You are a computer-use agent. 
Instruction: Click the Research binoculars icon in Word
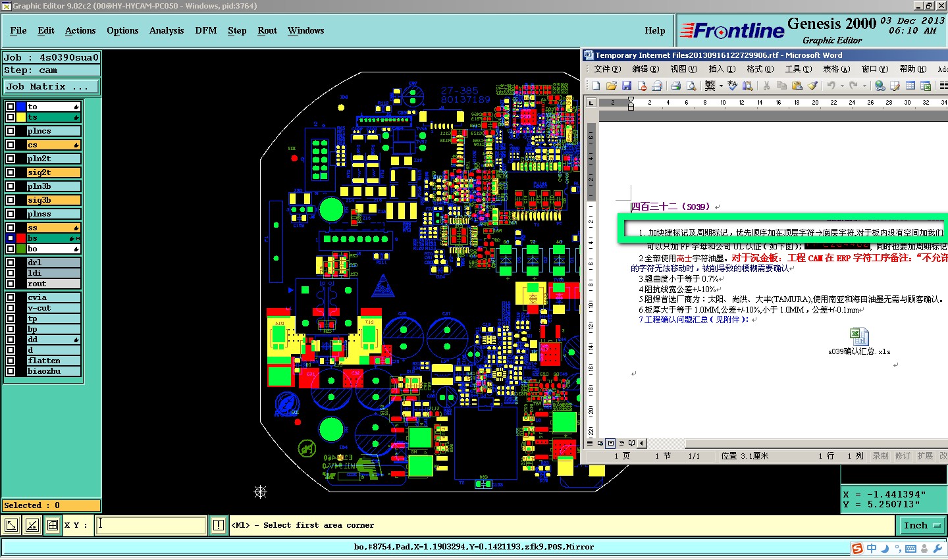[x=747, y=86]
